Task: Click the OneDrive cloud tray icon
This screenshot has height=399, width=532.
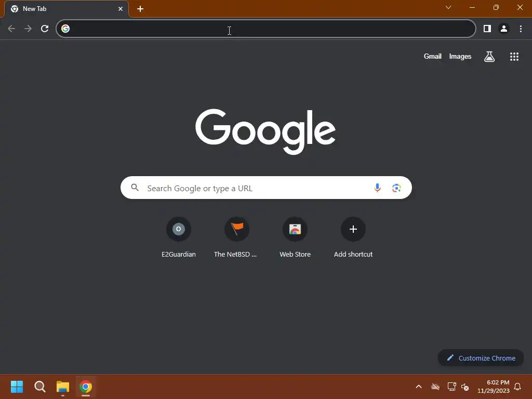Action: [435, 387]
